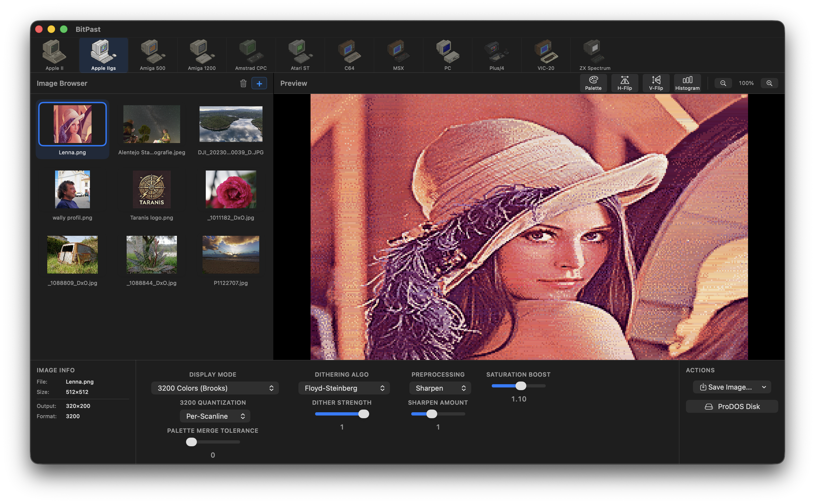The height and width of the screenshot is (504, 815).
Task: Show the Histogram
Action: point(687,83)
